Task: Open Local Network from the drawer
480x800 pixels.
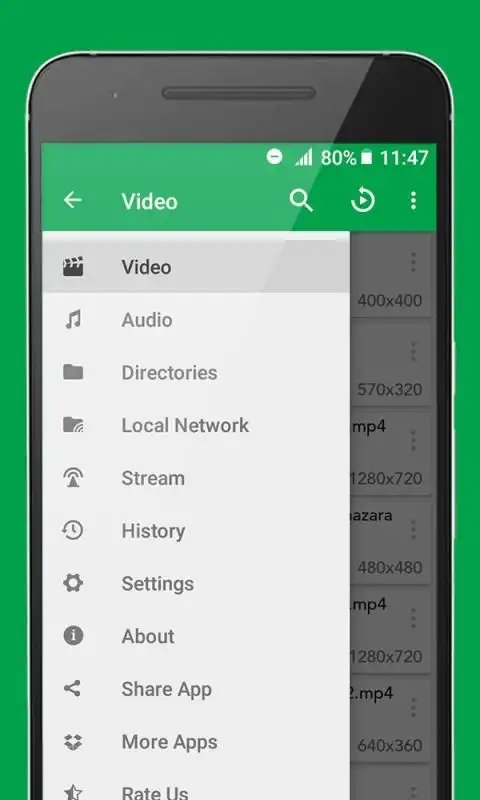Action: 196,424
